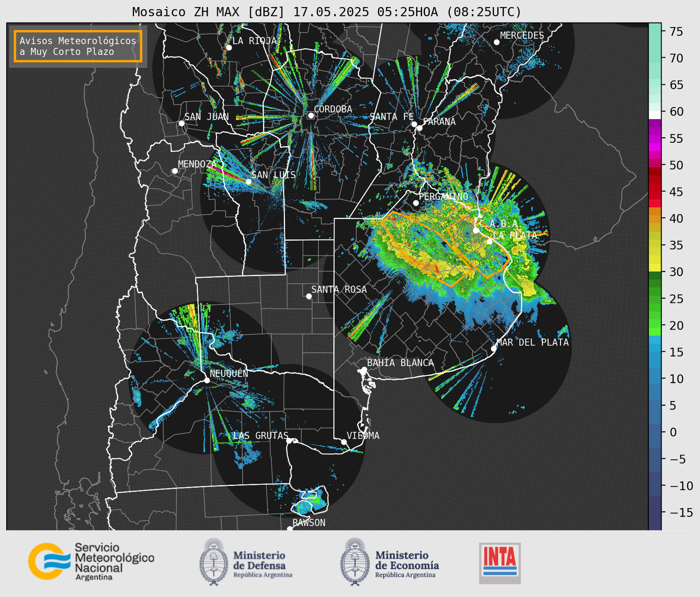Click the Servicio Meteorológico Nacional logo
Screen dimensions: 700x597
91,561
